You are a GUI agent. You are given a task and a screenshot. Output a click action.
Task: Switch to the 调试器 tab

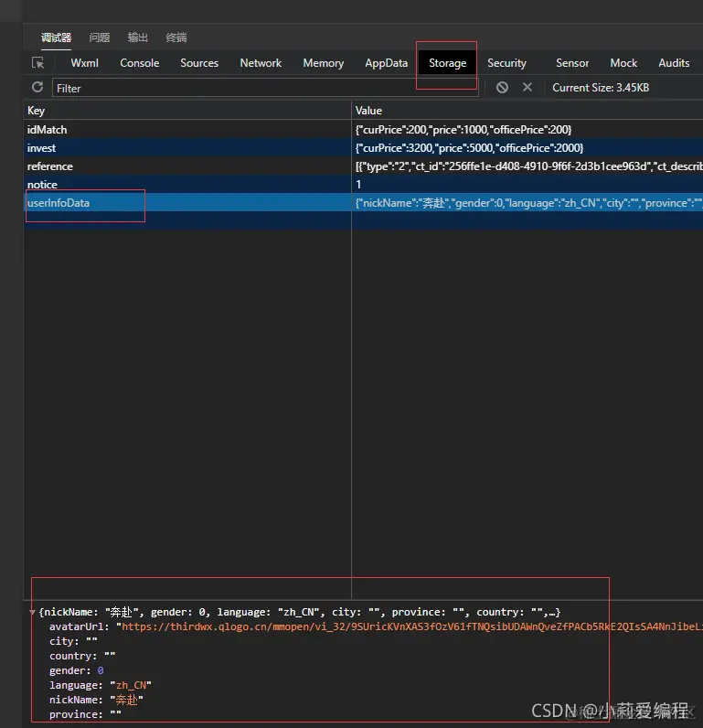point(56,37)
